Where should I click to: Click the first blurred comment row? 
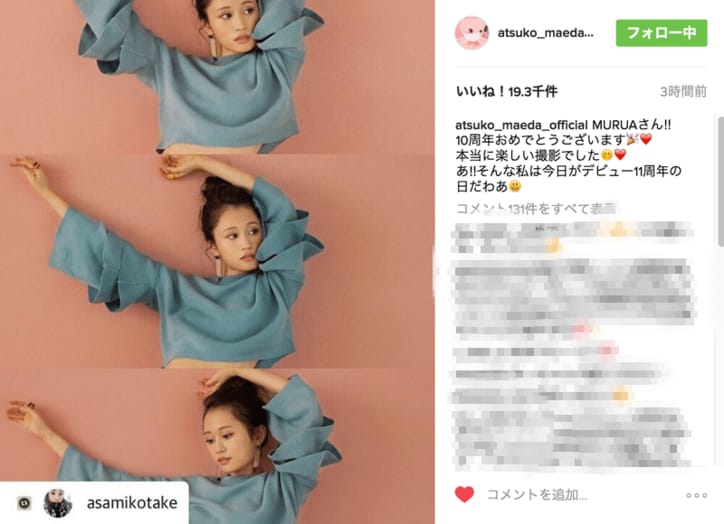573,237
